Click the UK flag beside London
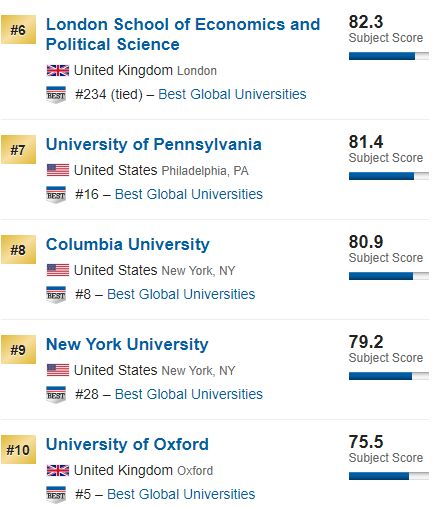Viewport: 435px width, 507px height. [58, 70]
